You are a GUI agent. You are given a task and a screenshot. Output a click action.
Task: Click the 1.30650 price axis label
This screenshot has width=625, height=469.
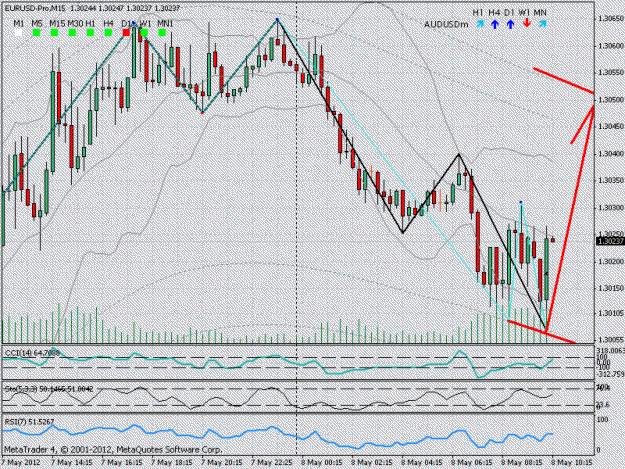coord(610,18)
